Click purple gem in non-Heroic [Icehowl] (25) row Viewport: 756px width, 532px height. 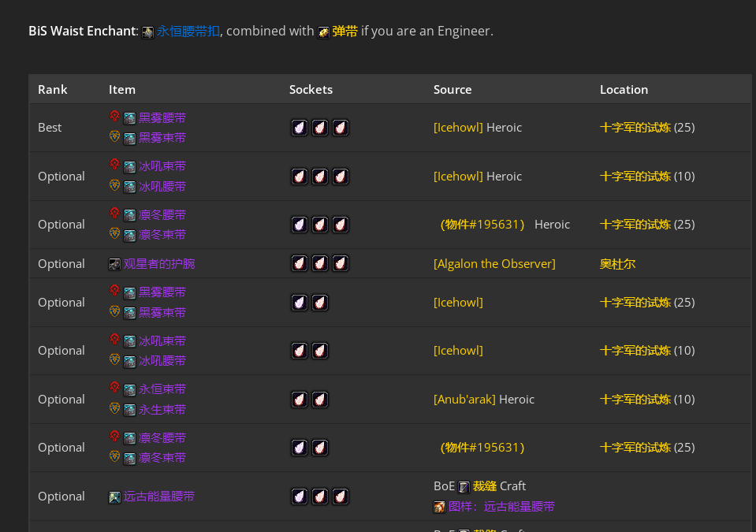tap(300, 303)
